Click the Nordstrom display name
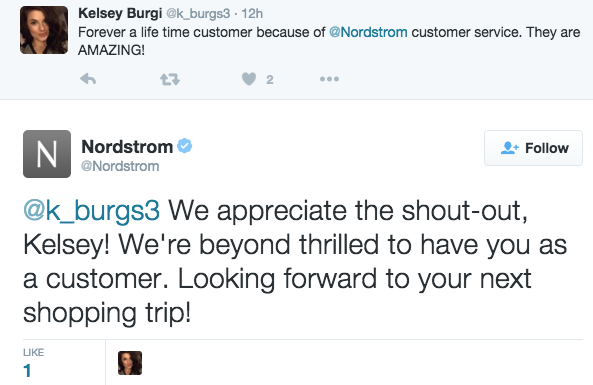The width and height of the screenshot is (593, 385). (x=127, y=146)
